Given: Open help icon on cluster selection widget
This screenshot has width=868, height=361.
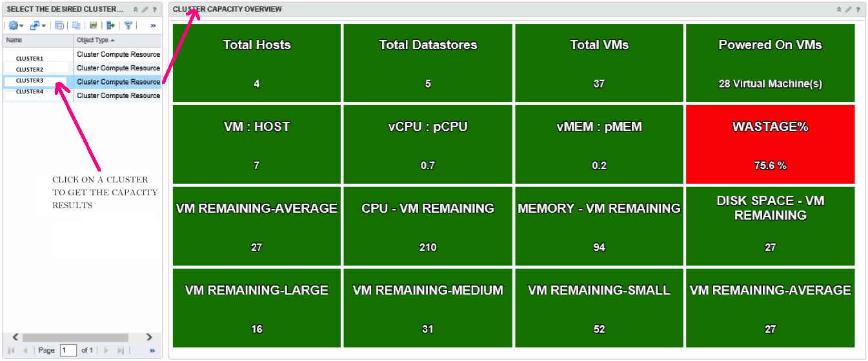Looking at the screenshot, I should point(154,10).
